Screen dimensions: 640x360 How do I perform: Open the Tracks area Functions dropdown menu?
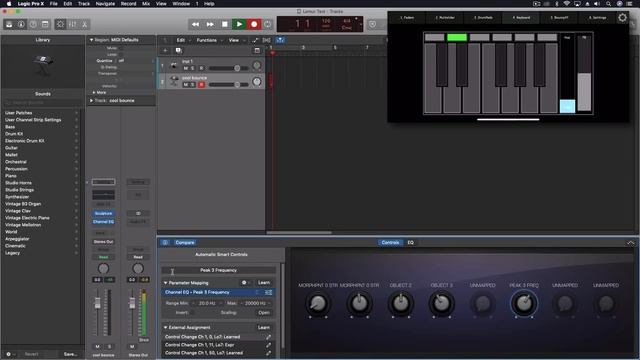[x=209, y=40]
